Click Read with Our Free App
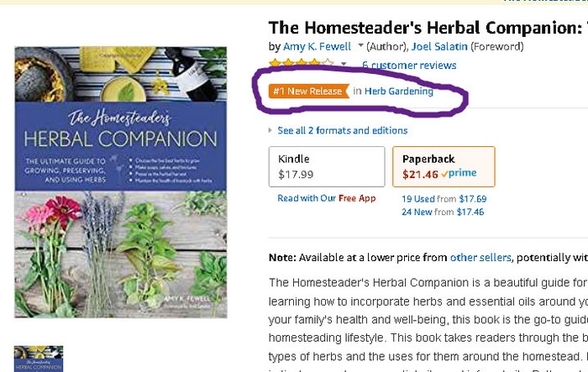The image size is (588, 372). [x=327, y=198]
